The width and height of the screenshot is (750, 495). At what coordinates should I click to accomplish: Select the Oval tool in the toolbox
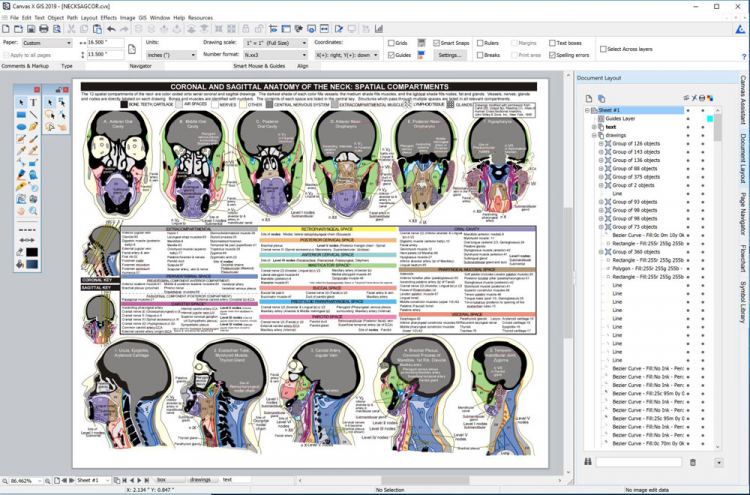coord(21,127)
